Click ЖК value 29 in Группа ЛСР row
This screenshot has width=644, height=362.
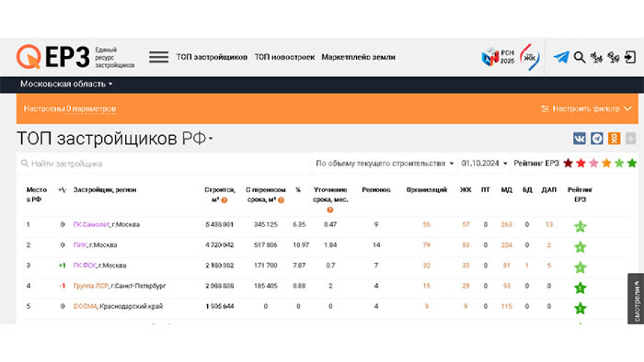point(466,286)
